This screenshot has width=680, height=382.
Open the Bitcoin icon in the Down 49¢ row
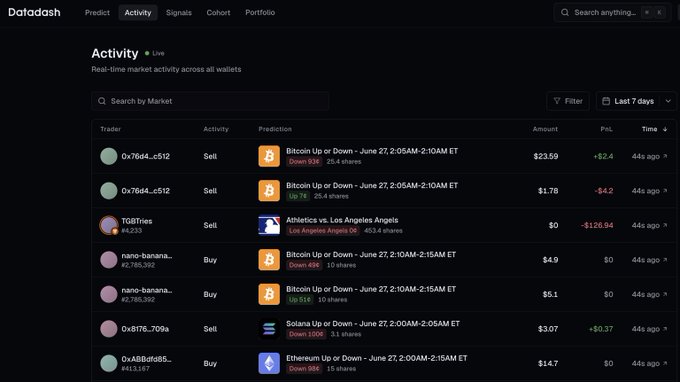tap(269, 260)
